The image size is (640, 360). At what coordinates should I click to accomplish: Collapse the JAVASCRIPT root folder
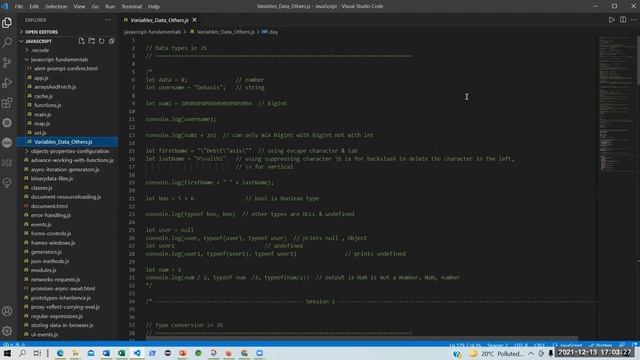(38, 41)
